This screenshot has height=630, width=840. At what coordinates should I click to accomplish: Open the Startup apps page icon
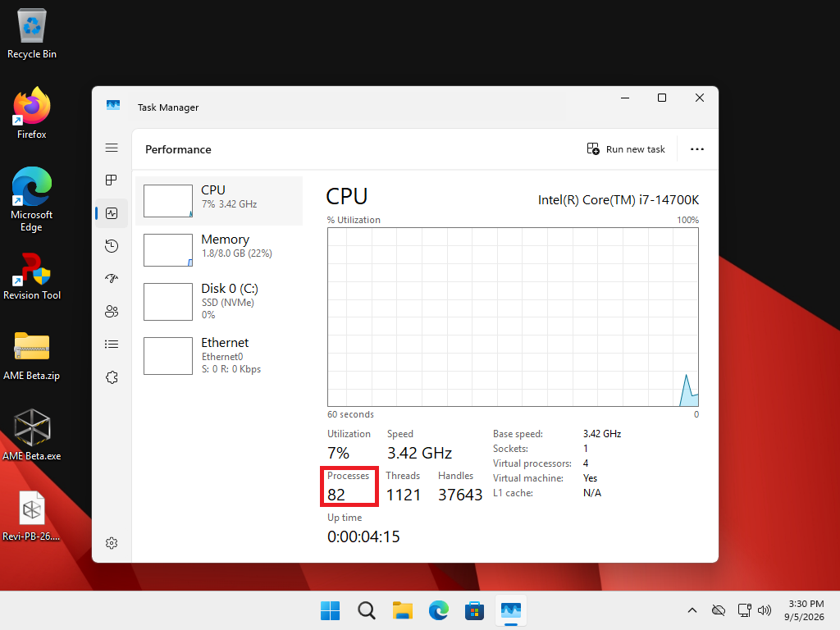coord(112,279)
